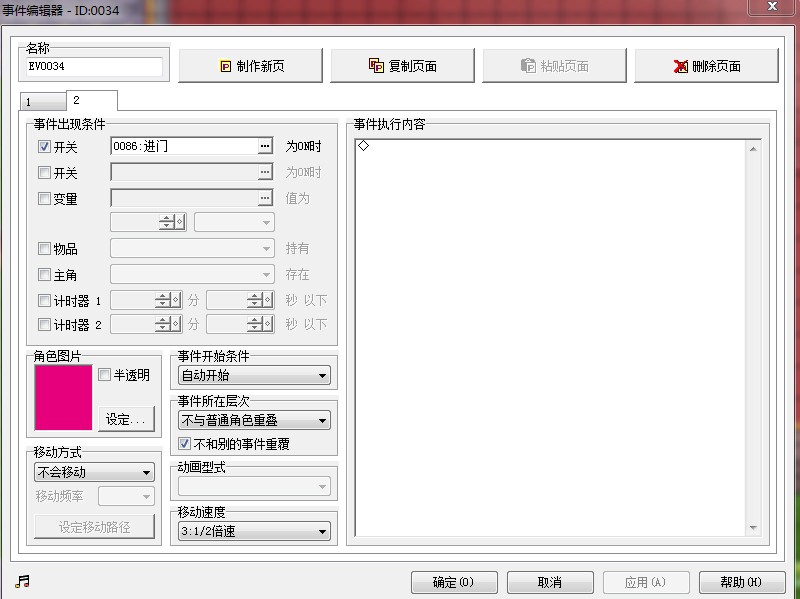Screen dimensions: 800x599
Task: Enable the 变量 condition checkbox
Action: point(44,198)
